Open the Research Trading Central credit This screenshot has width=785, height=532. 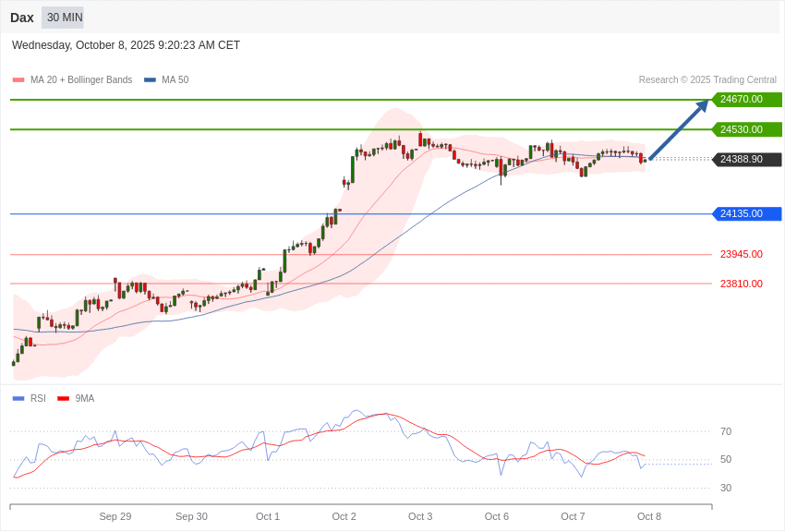pyautogui.click(x=707, y=80)
